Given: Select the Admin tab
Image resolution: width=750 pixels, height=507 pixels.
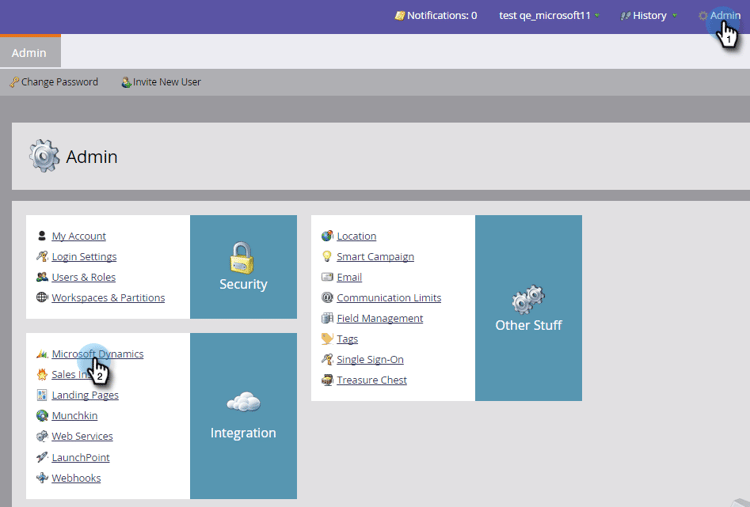Looking at the screenshot, I should point(30,53).
